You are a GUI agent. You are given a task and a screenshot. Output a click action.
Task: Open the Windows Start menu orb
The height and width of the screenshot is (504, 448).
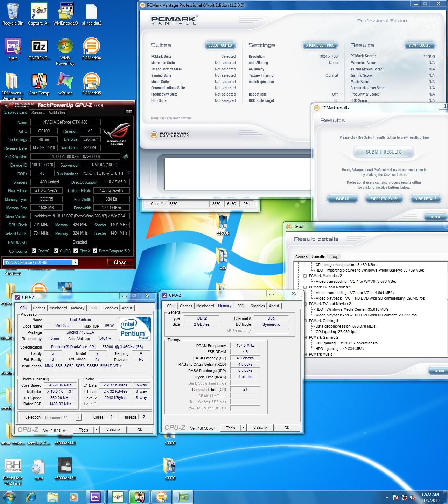point(9,497)
